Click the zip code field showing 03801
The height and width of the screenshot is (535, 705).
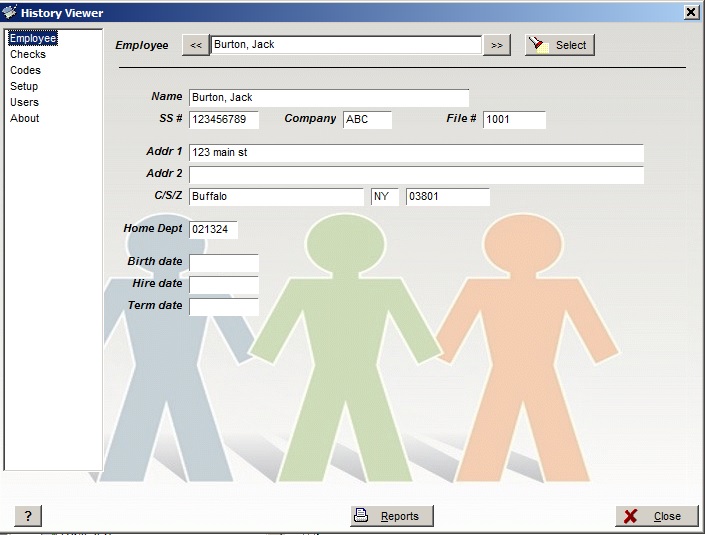point(447,197)
